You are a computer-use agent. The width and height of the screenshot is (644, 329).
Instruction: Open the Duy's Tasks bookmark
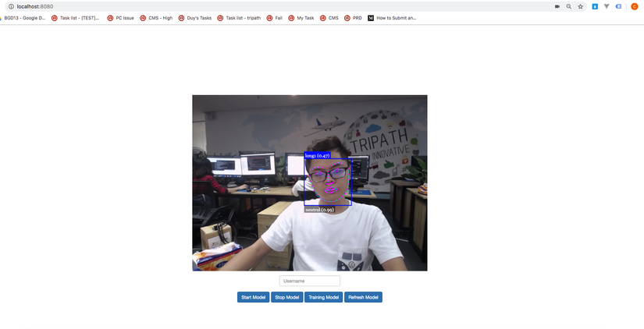(195, 18)
